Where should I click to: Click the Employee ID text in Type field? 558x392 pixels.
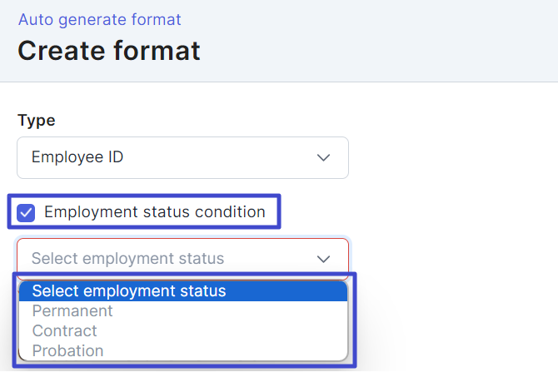77,157
